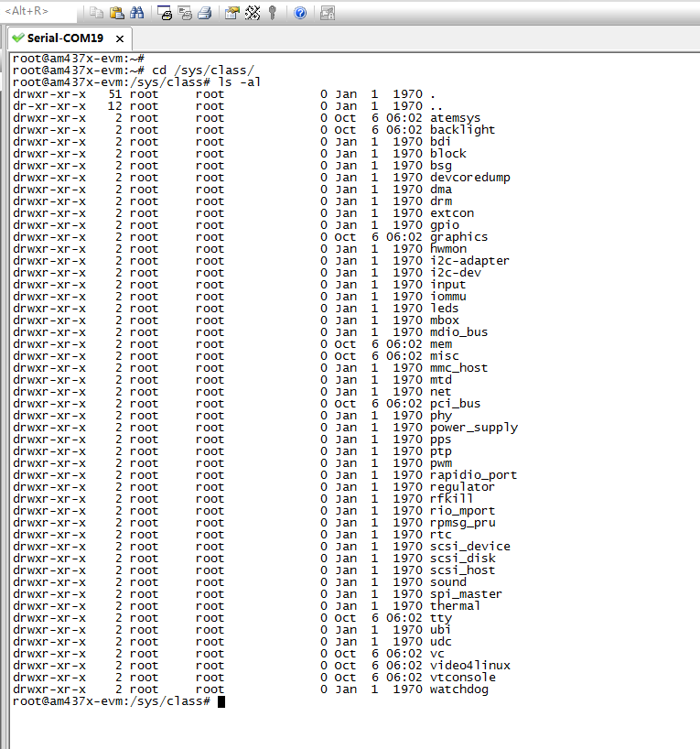Click the 'misc' directory entry
This screenshot has height=749, width=700.
(445, 356)
